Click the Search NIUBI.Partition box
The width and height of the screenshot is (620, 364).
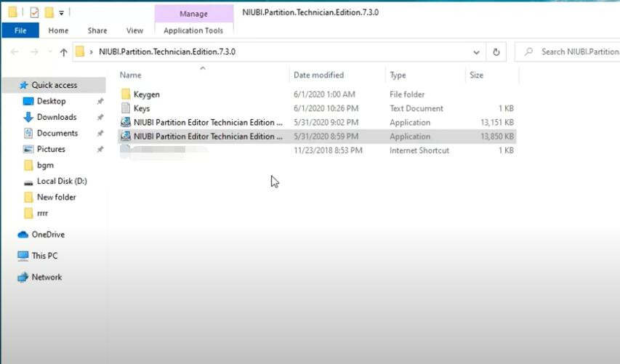(x=569, y=52)
